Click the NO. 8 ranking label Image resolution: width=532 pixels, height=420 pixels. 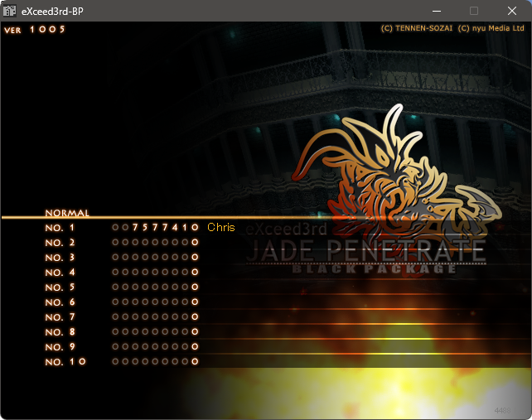(60, 332)
